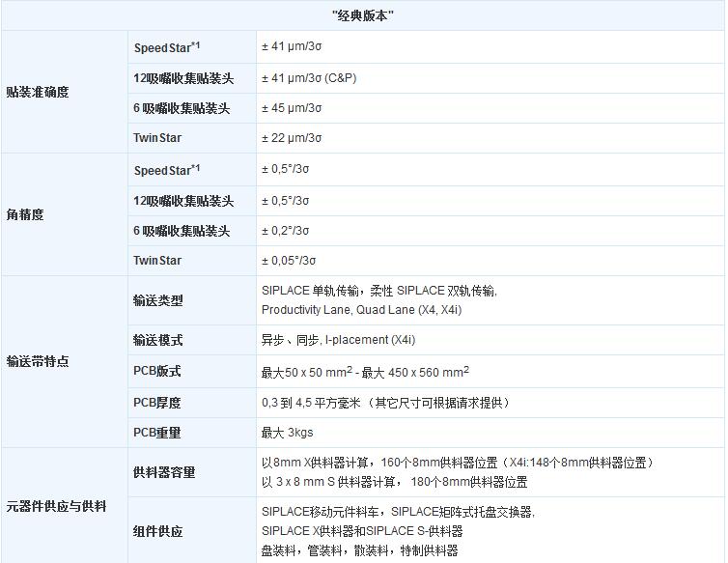Screen dimensions: 728x563
Task: Click the 元器件供应与供料 category cell
Action: 56,506
